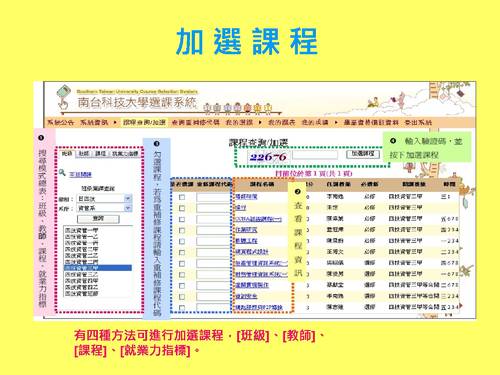Tick the checkbox in the second course row
This screenshot has width=500, height=375.
click(x=182, y=208)
